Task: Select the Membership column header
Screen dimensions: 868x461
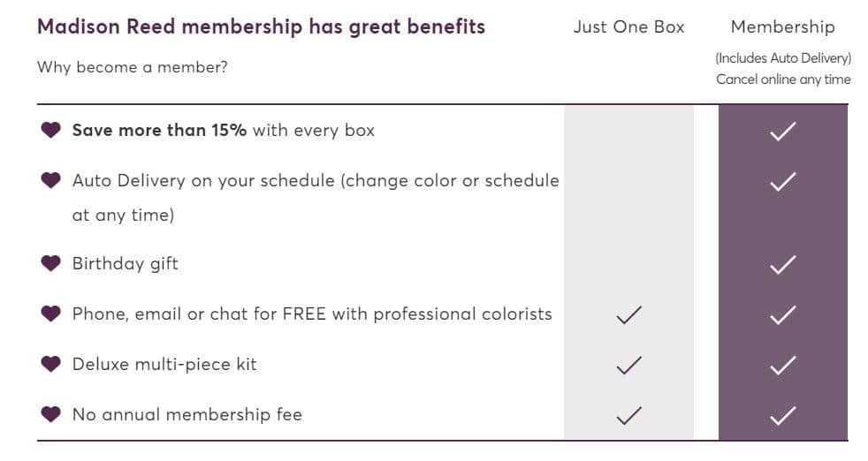Action: (783, 26)
